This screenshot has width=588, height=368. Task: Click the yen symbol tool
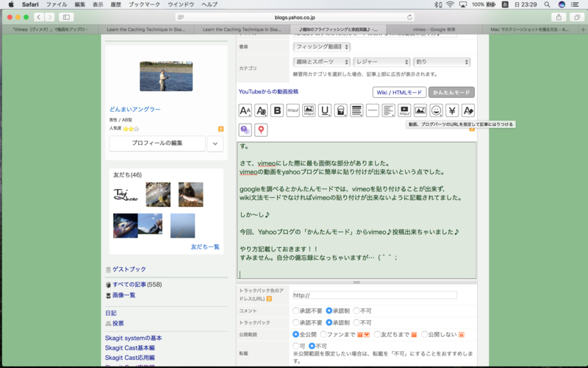pos(452,110)
